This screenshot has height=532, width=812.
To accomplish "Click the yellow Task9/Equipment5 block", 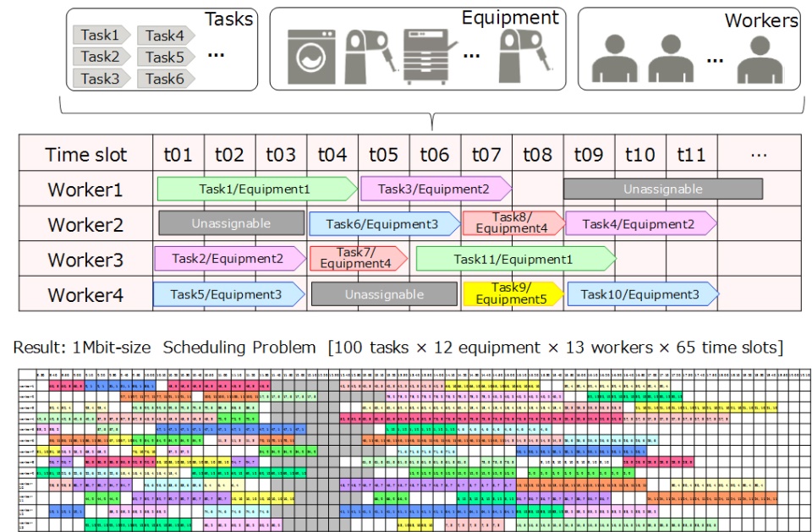I will [513, 293].
